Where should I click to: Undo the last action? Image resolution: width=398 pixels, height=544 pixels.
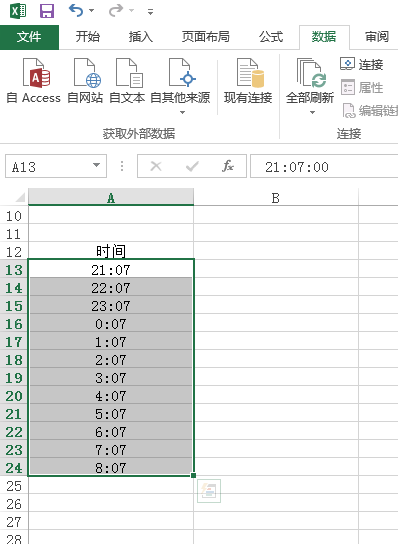point(76,11)
